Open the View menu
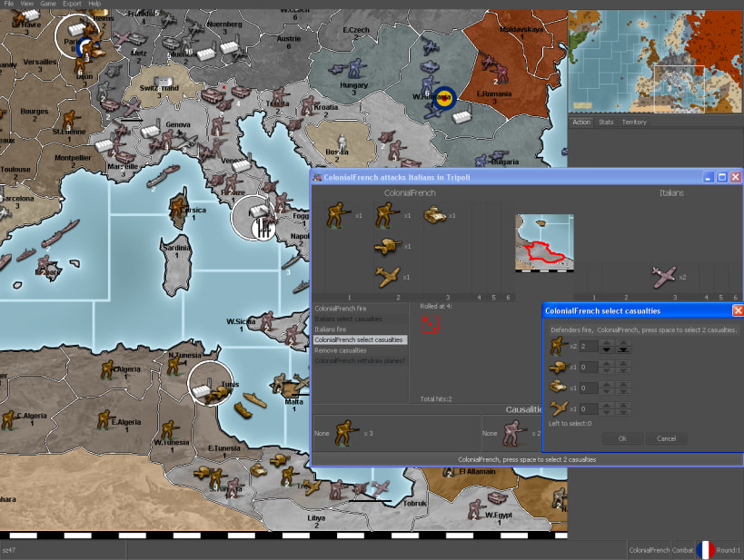 pos(26,4)
